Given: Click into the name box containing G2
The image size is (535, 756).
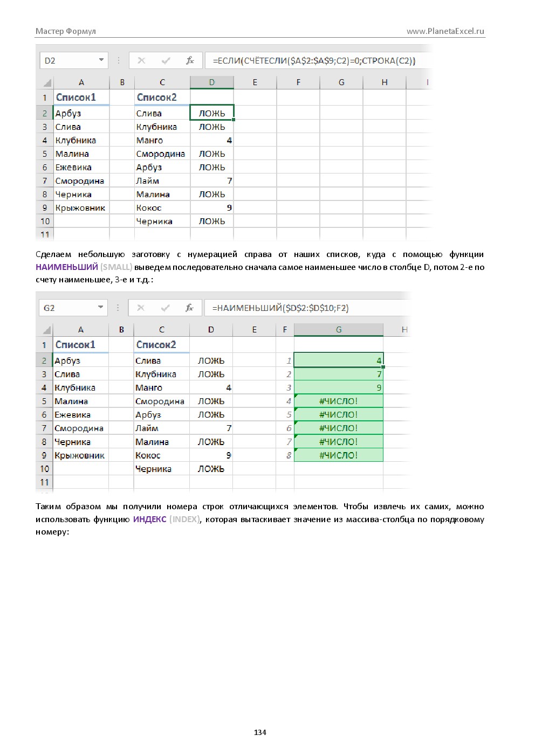Looking at the screenshot, I should pyautogui.click(x=73, y=308).
